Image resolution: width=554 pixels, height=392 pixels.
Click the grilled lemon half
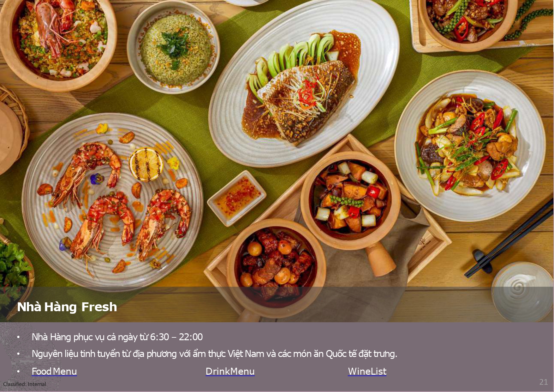[x=146, y=164]
